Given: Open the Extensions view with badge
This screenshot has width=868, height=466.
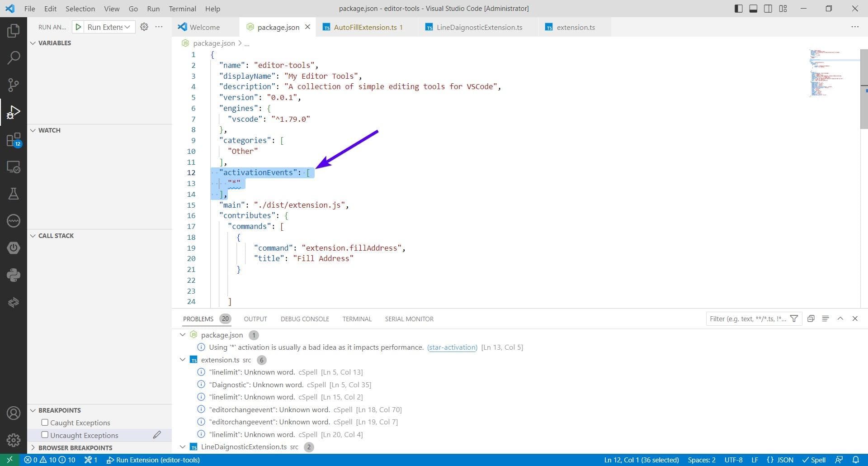Looking at the screenshot, I should pyautogui.click(x=14, y=139).
